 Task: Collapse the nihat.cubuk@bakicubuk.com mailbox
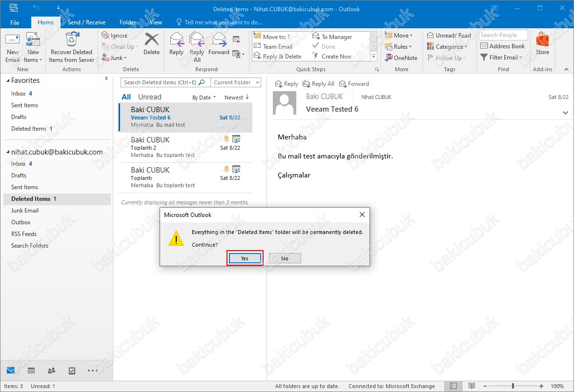click(x=8, y=152)
